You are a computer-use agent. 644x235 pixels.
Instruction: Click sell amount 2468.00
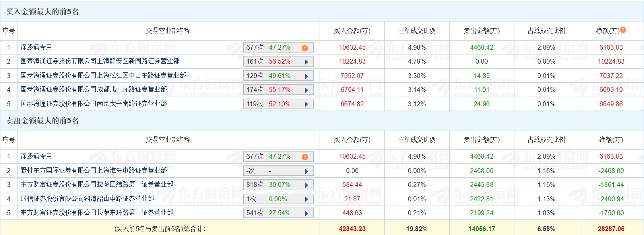(x=482, y=171)
